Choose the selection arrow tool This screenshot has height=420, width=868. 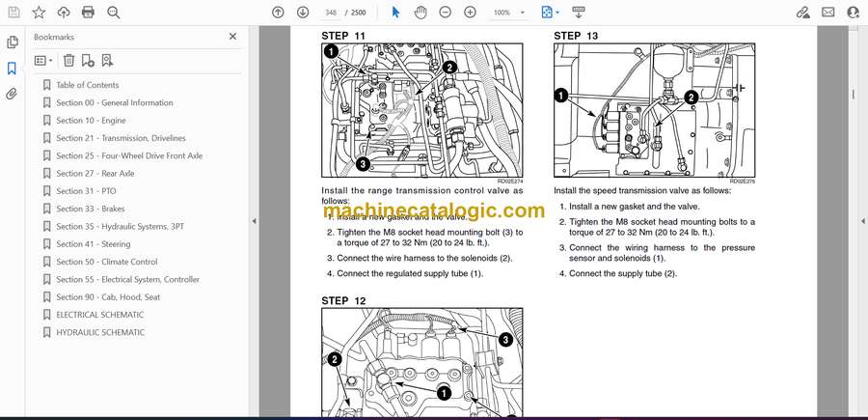(x=395, y=13)
